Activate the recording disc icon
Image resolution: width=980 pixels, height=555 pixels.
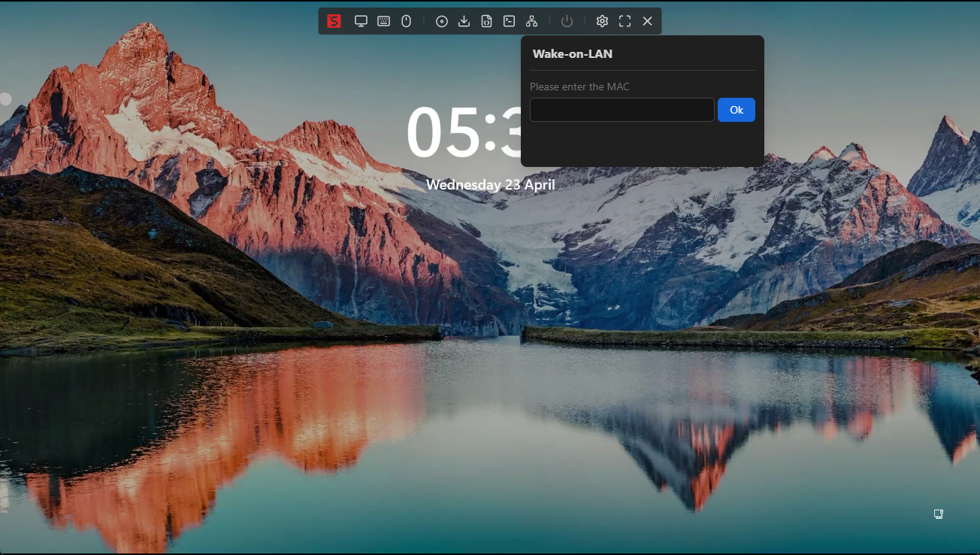(441, 21)
